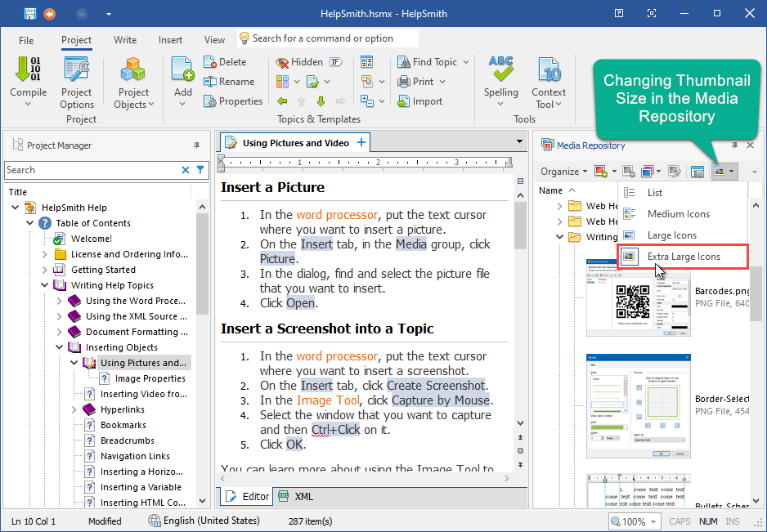Expand License and Ordering Info node
The width and height of the screenshot is (767, 532).
pyautogui.click(x=44, y=254)
